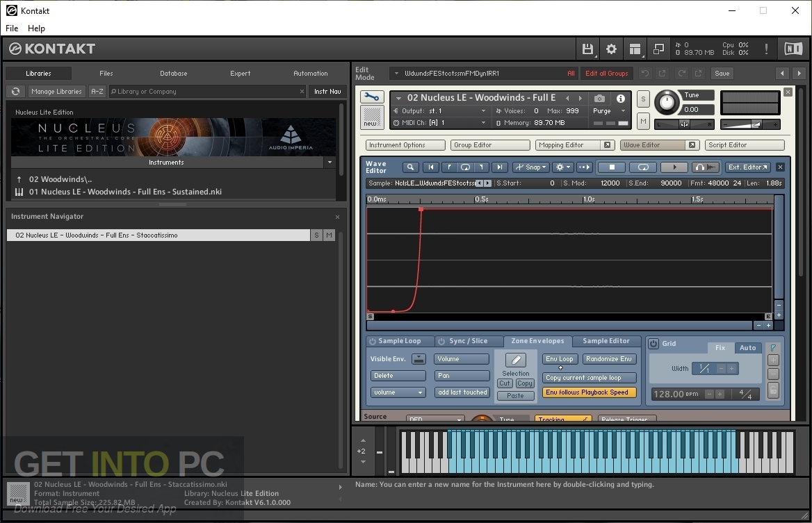Open the instrument name dropdown arrow
The width and height of the screenshot is (812, 523).
(399, 98)
